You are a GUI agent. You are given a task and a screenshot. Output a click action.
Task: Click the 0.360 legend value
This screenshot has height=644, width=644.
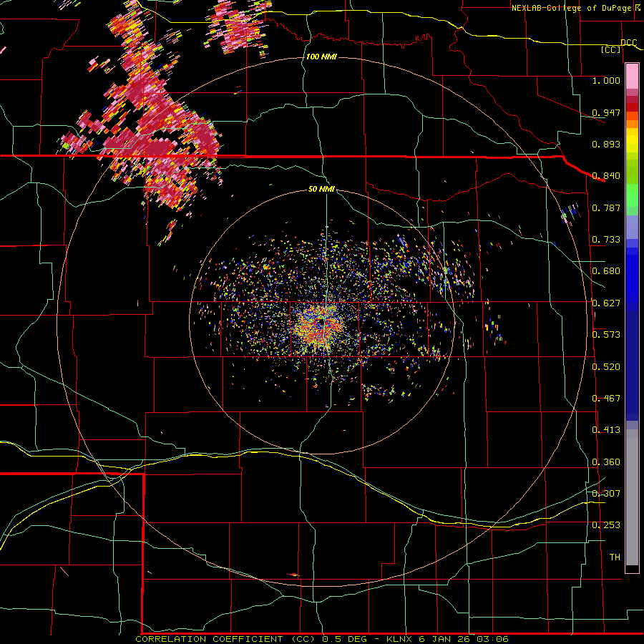pos(606,462)
